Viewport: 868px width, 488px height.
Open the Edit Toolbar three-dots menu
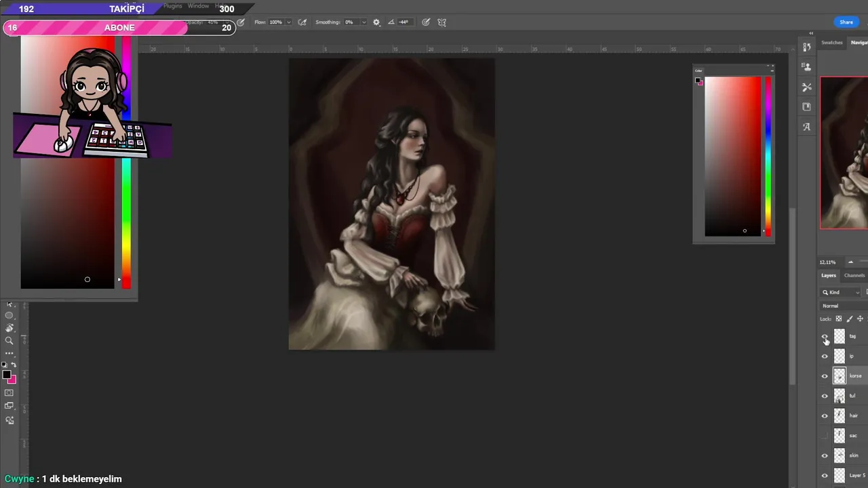9,354
